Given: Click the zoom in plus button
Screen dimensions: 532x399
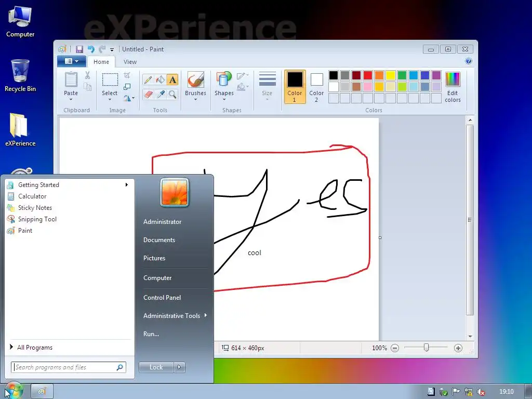Looking at the screenshot, I should [458, 348].
